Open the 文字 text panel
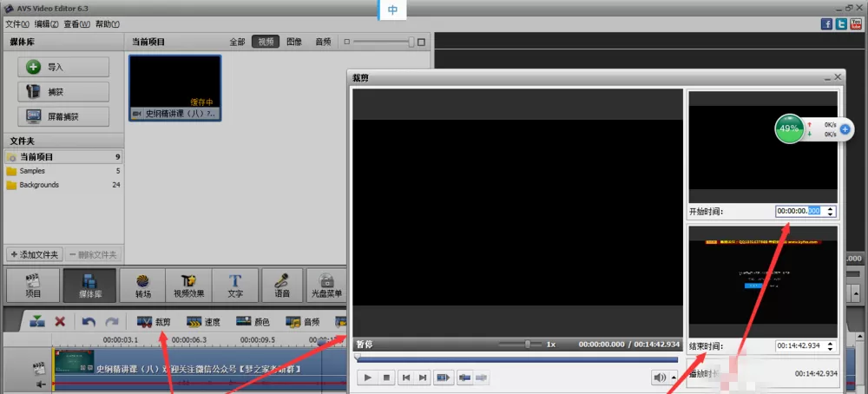Screen dimensions: 868x394 click(x=235, y=286)
